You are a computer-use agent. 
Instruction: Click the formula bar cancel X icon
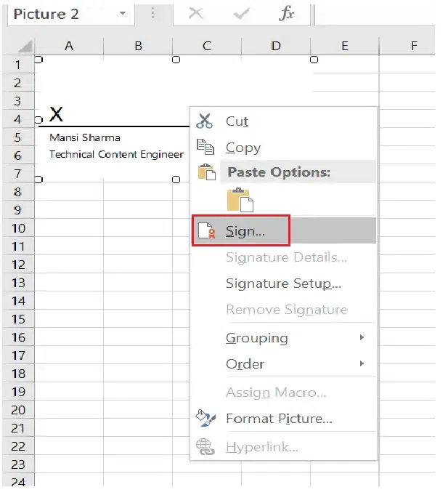click(196, 14)
